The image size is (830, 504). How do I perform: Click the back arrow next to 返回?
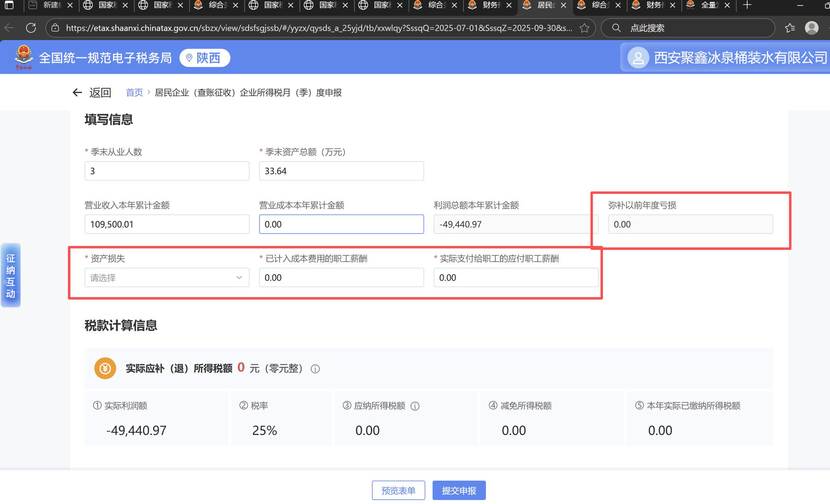tap(77, 93)
